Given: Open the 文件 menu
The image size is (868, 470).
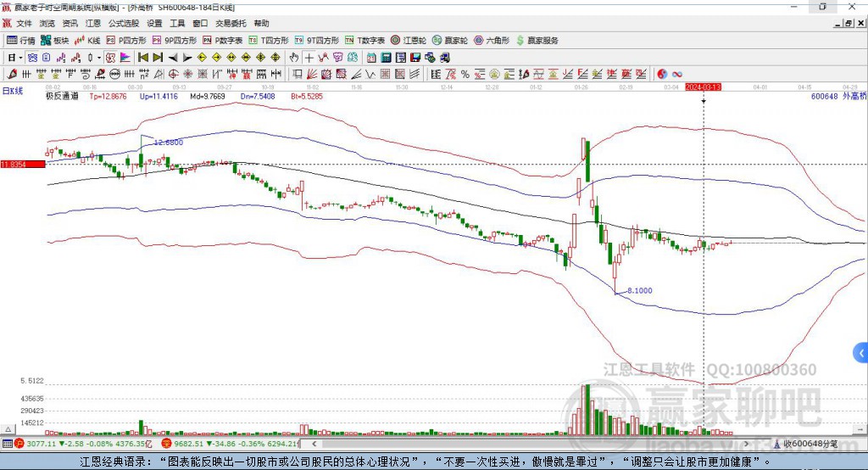Looking at the screenshot, I should click(x=24, y=23).
